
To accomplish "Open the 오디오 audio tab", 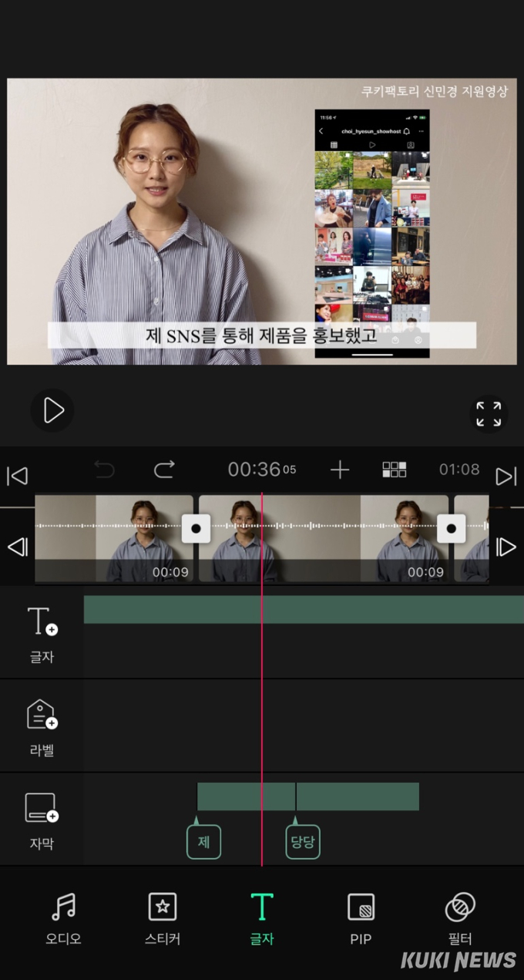I will [63, 919].
